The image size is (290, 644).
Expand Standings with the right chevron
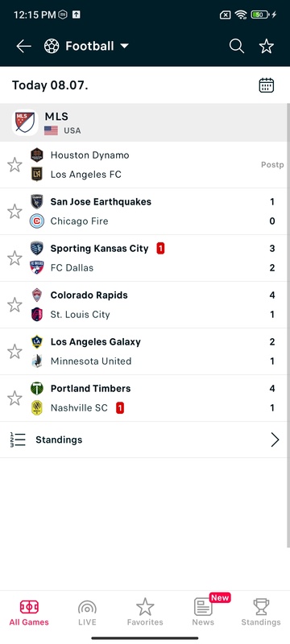[275, 440]
